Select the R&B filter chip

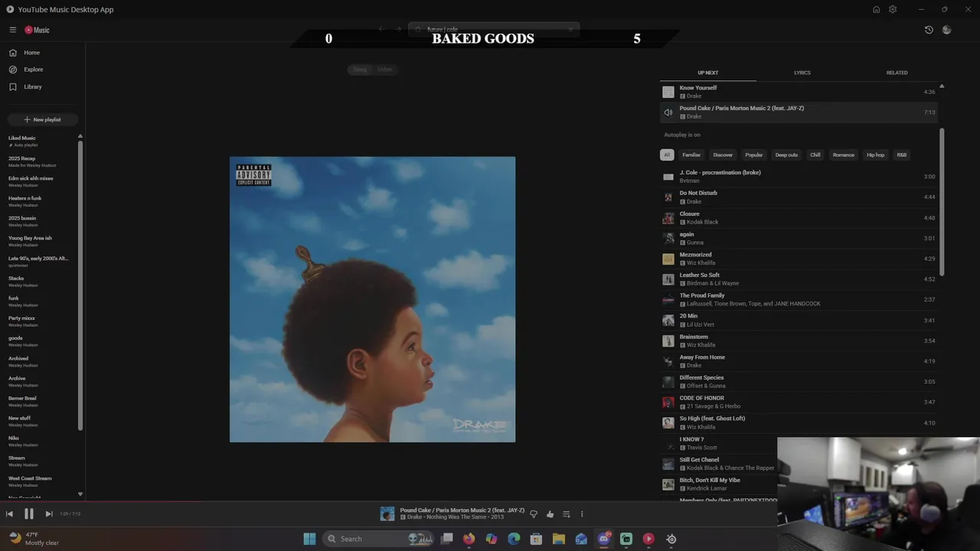(x=902, y=155)
